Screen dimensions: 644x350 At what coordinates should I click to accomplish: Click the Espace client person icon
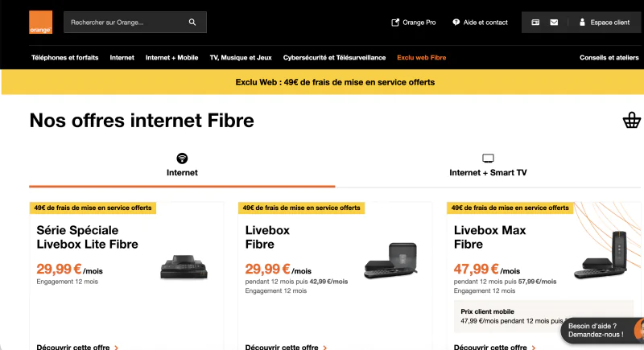click(x=583, y=23)
